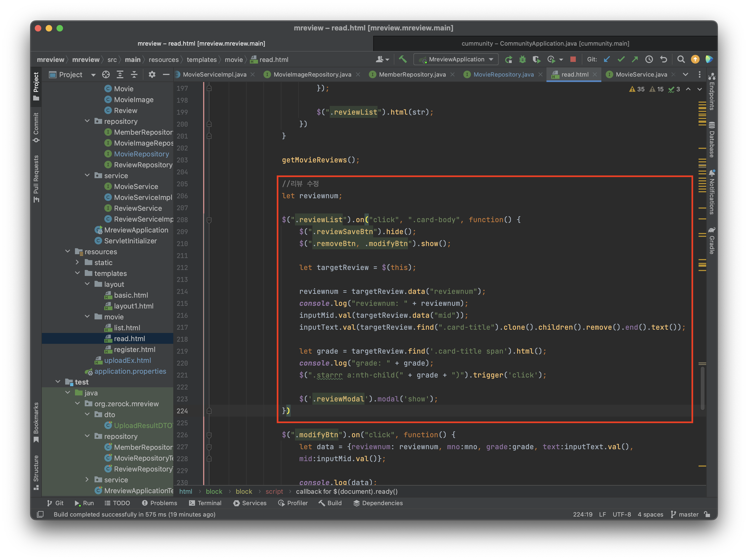This screenshot has width=748, height=560.
Task: Run with coverage shield icon
Action: 536,59
